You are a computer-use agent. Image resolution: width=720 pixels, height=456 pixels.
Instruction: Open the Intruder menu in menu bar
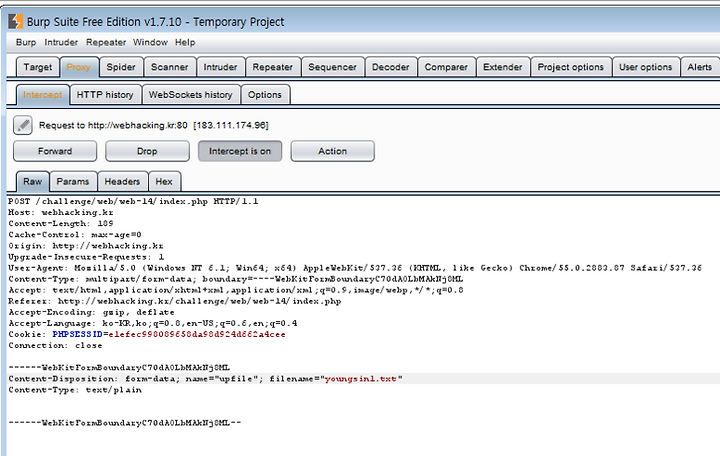pos(61,42)
